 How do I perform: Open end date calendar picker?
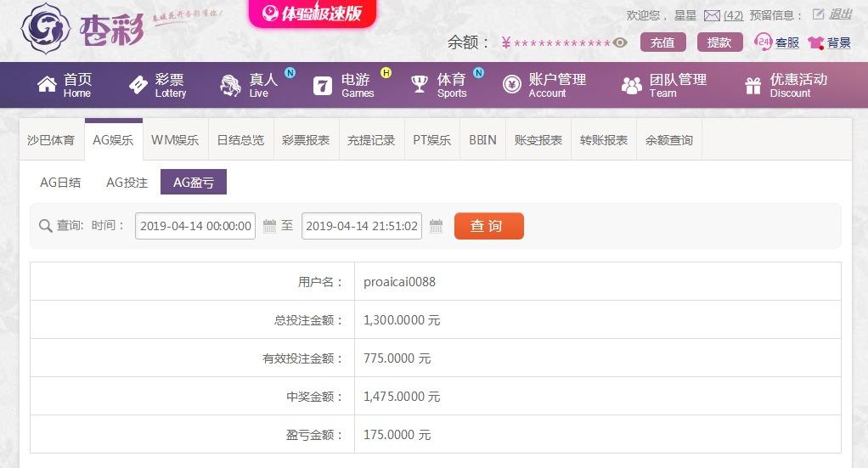pos(437,226)
